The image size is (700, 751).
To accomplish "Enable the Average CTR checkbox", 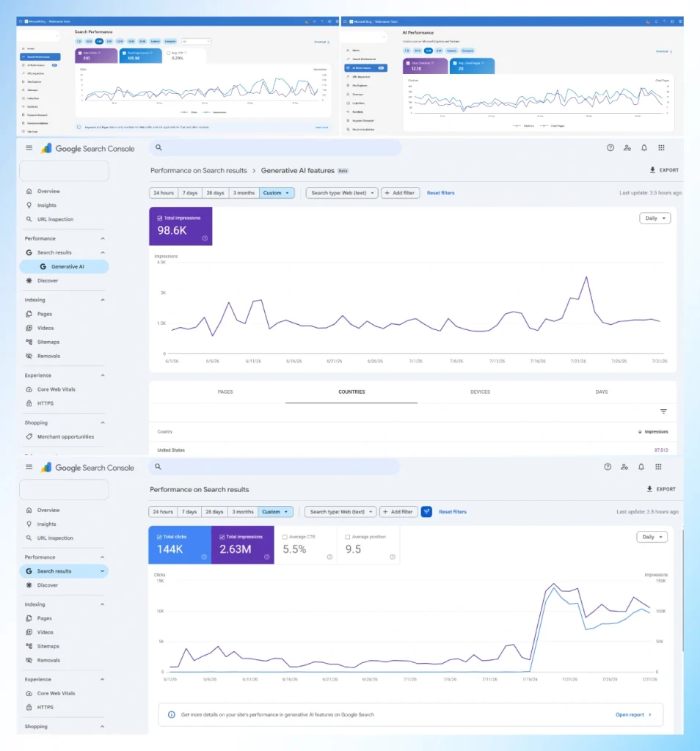I will click(x=285, y=537).
